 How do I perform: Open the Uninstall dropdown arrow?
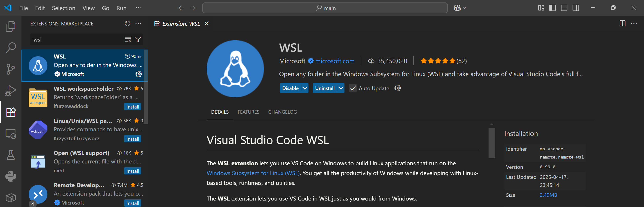tap(341, 88)
